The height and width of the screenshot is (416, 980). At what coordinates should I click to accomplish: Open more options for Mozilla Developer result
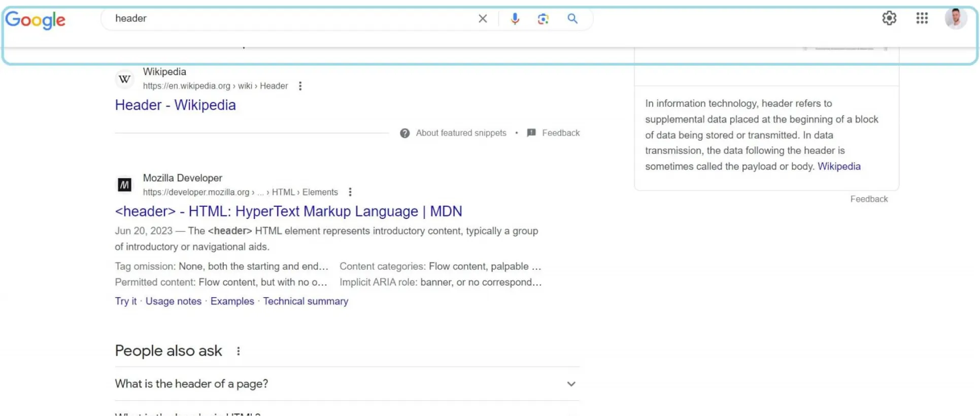pos(350,192)
